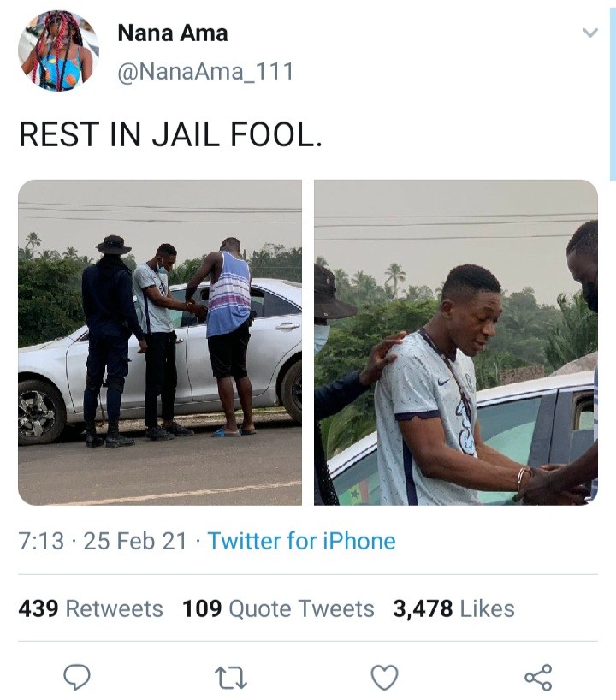Viewport: 616px width, 700px height.
Task: Expand tweet options chevron at top right
Action: coord(590,33)
